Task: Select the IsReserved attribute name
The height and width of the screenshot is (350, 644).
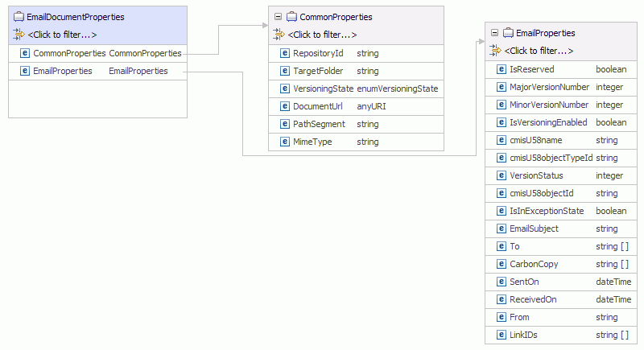Action: (532, 69)
